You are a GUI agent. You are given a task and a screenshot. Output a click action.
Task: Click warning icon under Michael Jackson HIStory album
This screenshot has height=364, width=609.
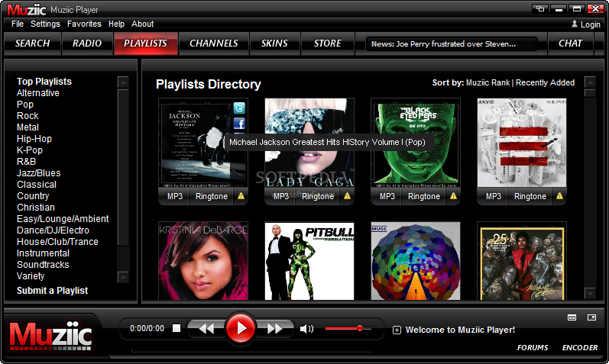coord(241,196)
